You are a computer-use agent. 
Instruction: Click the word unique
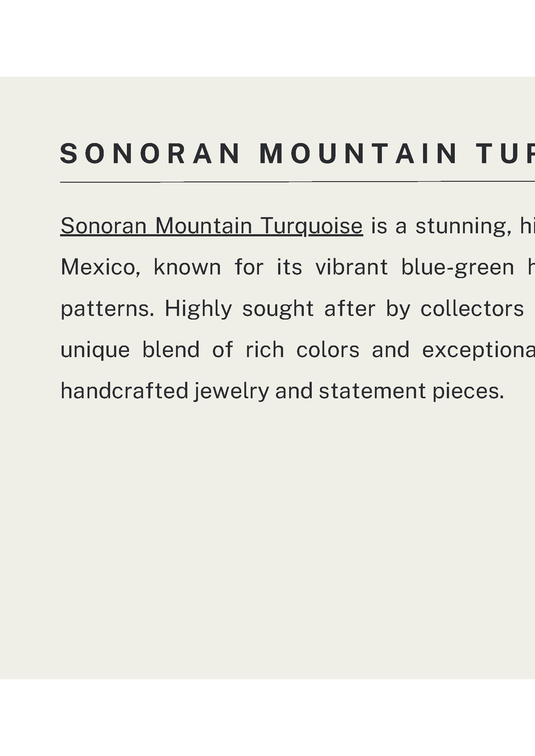[95, 350]
